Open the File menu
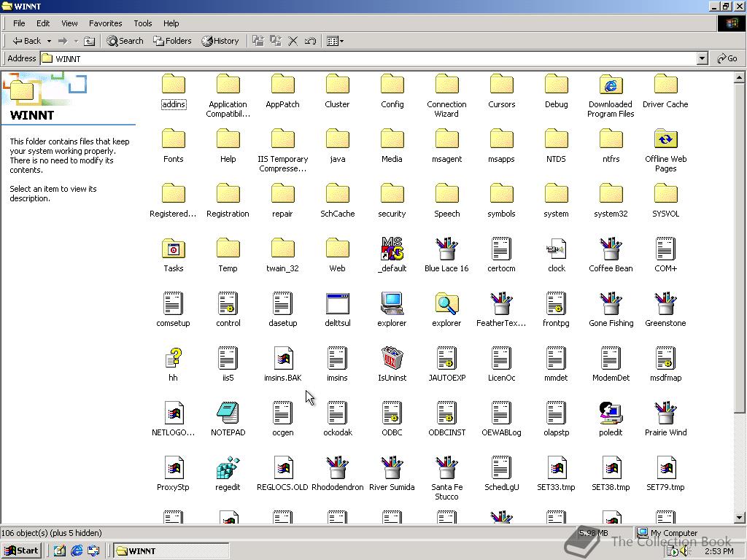The width and height of the screenshot is (747, 560). [x=19, y=23]
